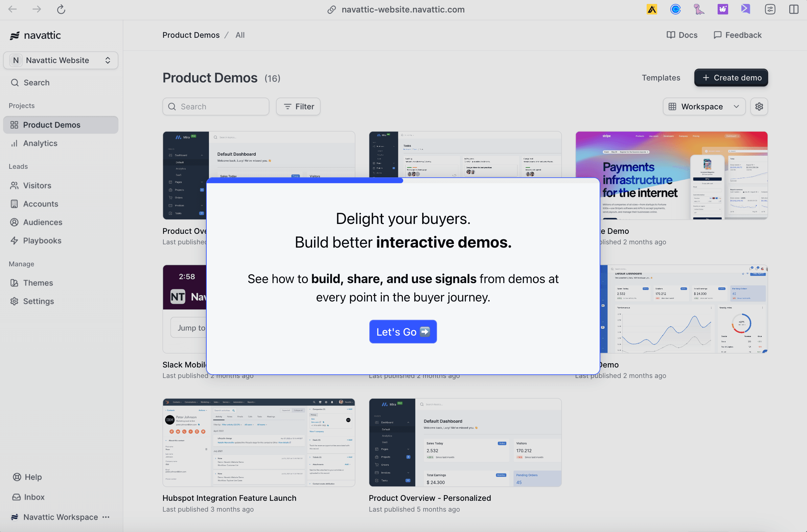
Task: Select Visitors under Leads
Action: (37, 185)
